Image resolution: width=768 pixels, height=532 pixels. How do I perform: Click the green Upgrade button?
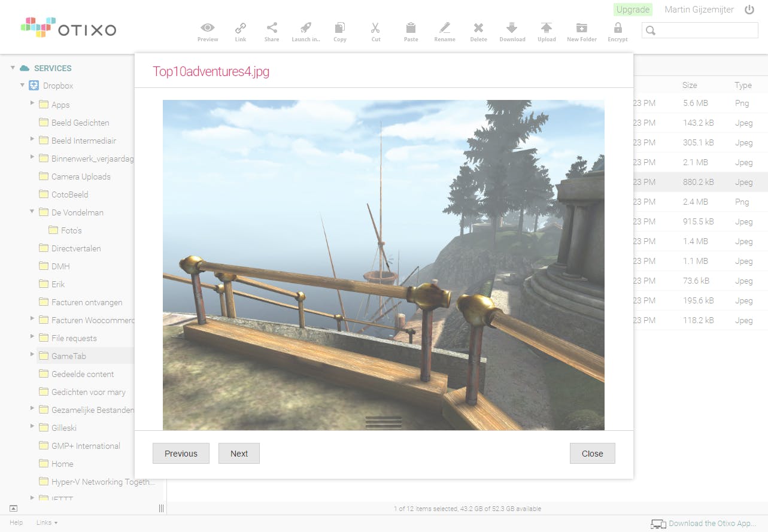(633, 10)
